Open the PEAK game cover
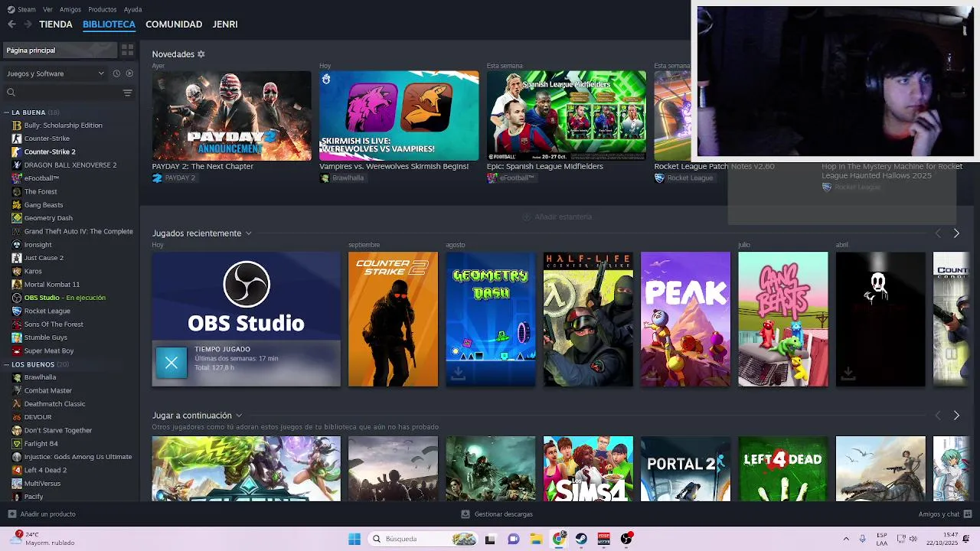The image size is (980, 551). tap(685, 319)
